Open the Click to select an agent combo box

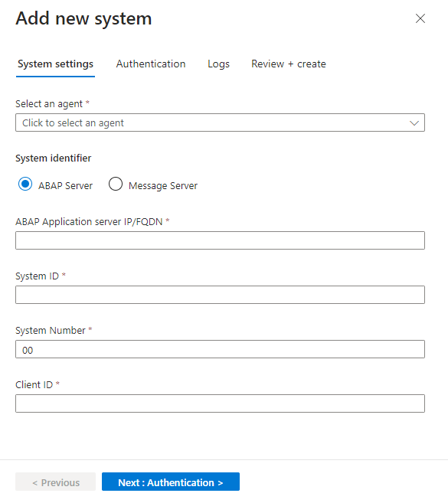pos(220,122)
